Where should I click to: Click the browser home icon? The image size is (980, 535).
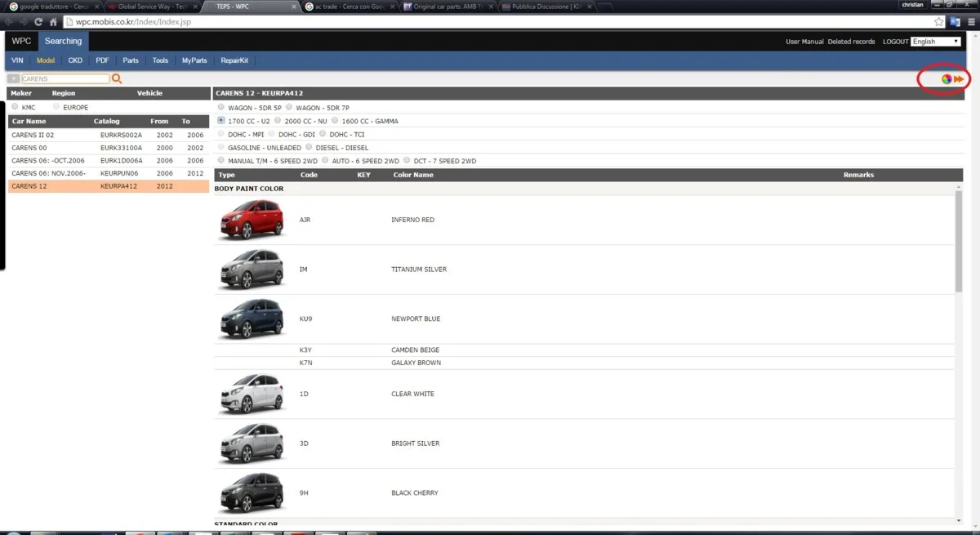click(54, 21)
